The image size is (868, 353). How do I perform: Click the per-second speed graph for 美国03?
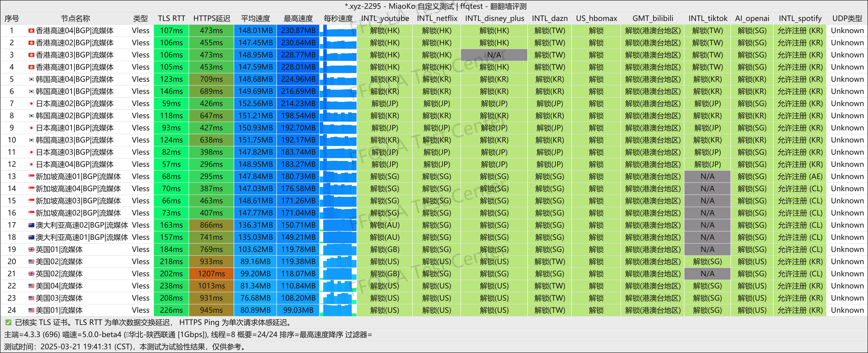click(338, 298)
